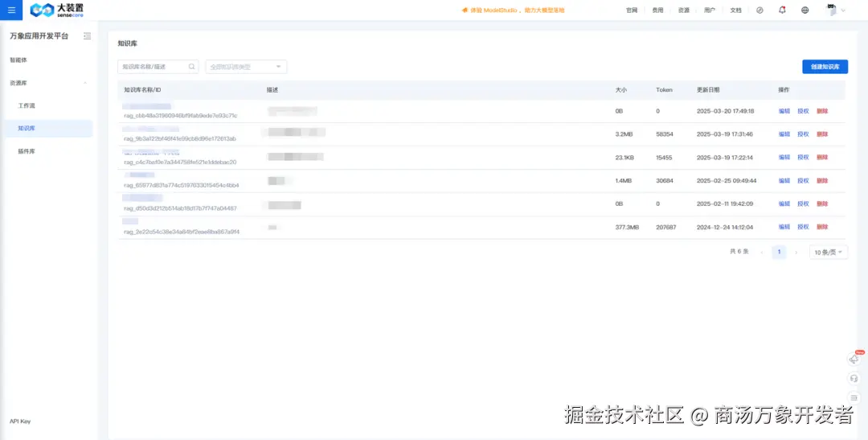This screenshot has width=868, height=440.
Task: Open 文档 in the top navigation
Action: [735, 10]
